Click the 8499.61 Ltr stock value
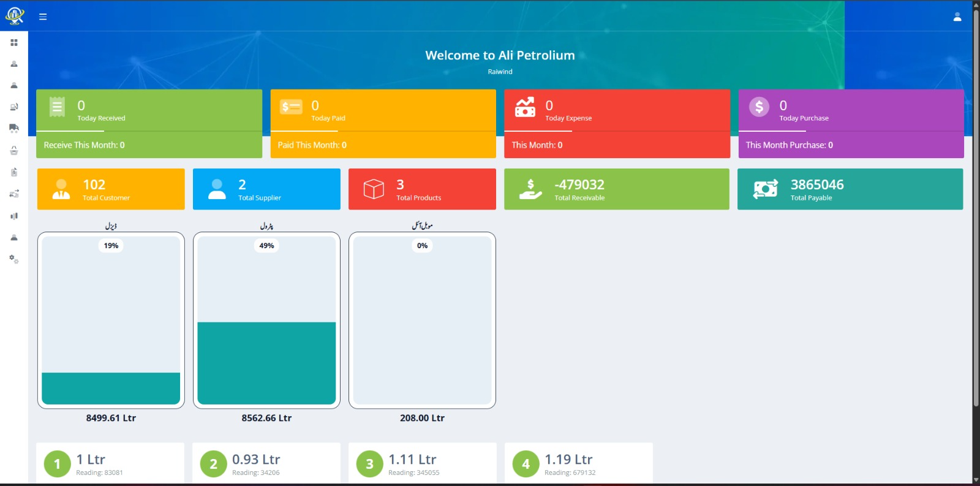 (x=111, y=418)
